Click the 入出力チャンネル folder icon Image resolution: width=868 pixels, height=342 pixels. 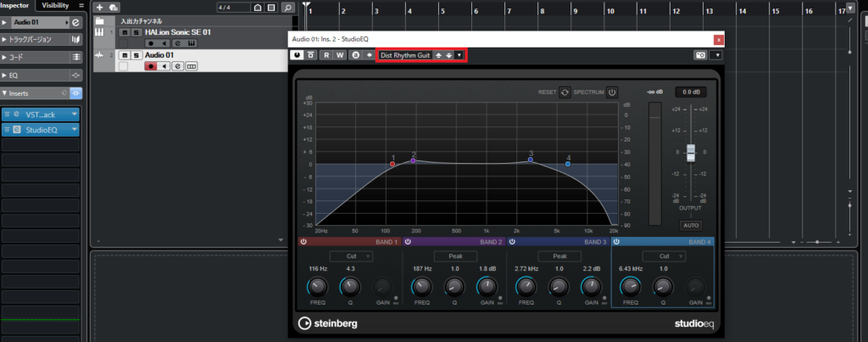coord(100,21)
